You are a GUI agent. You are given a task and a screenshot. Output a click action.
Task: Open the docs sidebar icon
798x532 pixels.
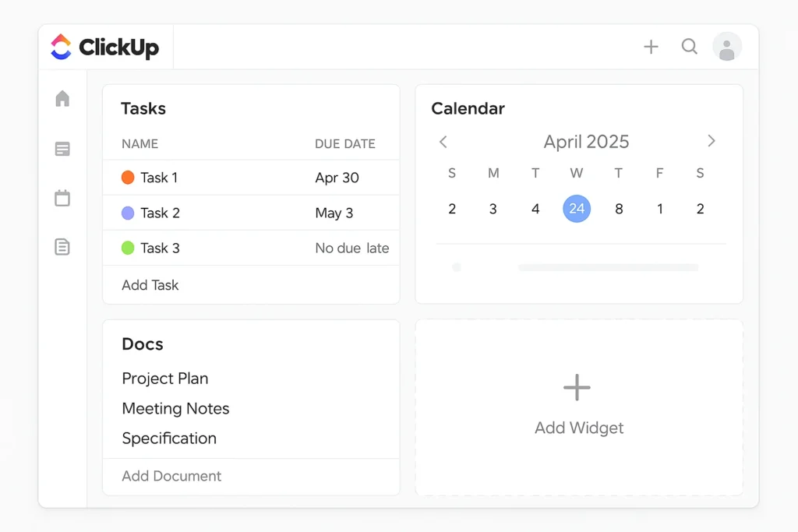[x=62, y=247]
